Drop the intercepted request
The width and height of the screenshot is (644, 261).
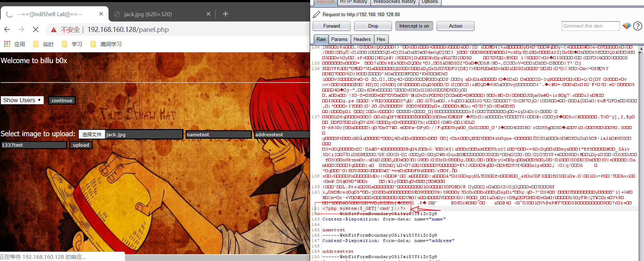pos(373,26)
